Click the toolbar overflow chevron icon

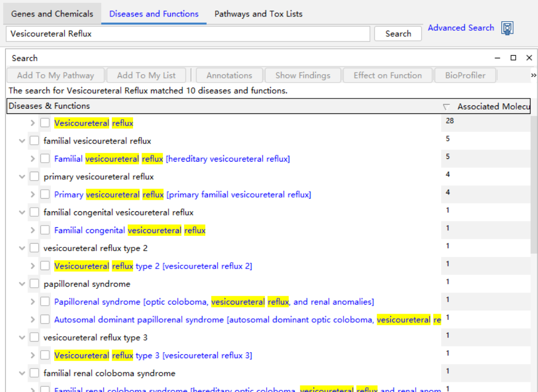tap(533, 75)
